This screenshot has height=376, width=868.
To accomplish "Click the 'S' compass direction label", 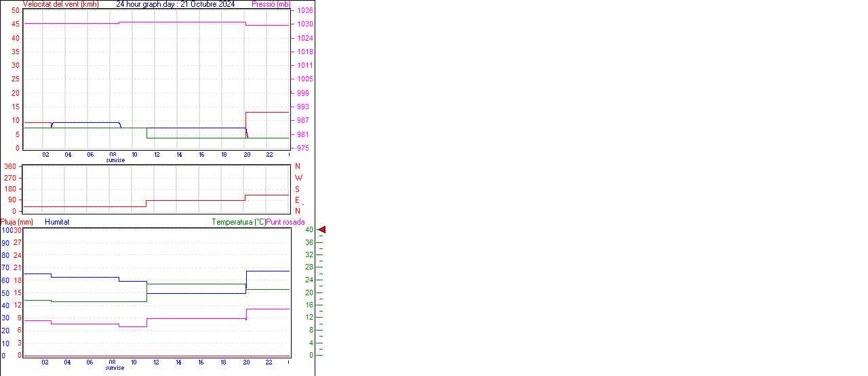I will point(298,189).
